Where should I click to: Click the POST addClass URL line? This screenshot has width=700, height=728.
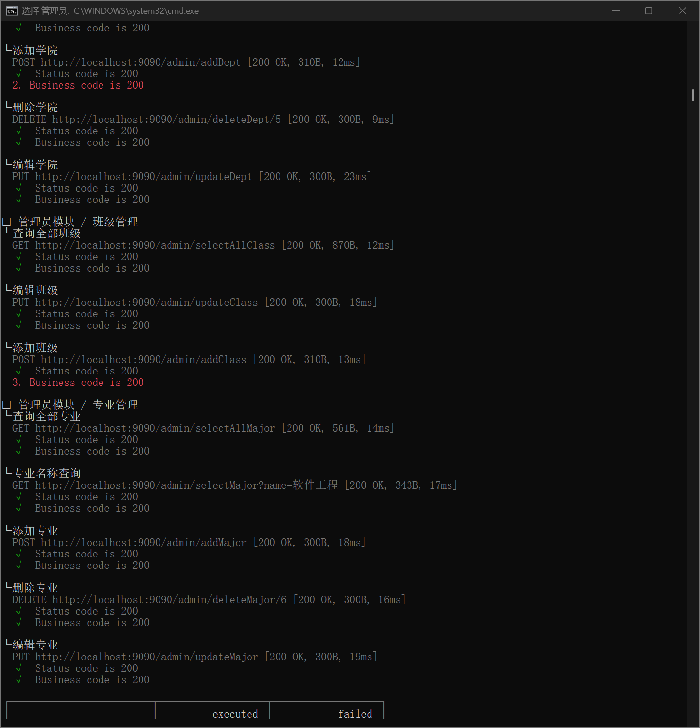(189, 360)
